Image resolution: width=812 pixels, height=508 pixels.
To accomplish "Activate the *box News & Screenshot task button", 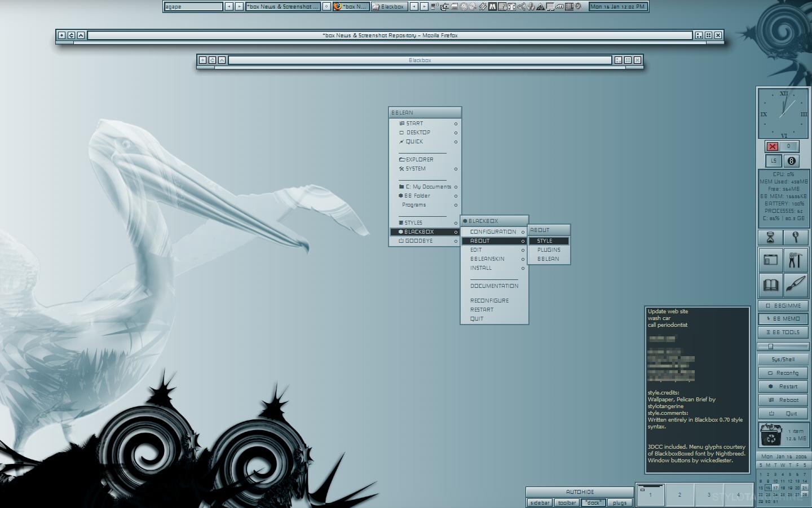I will (283, 7).
